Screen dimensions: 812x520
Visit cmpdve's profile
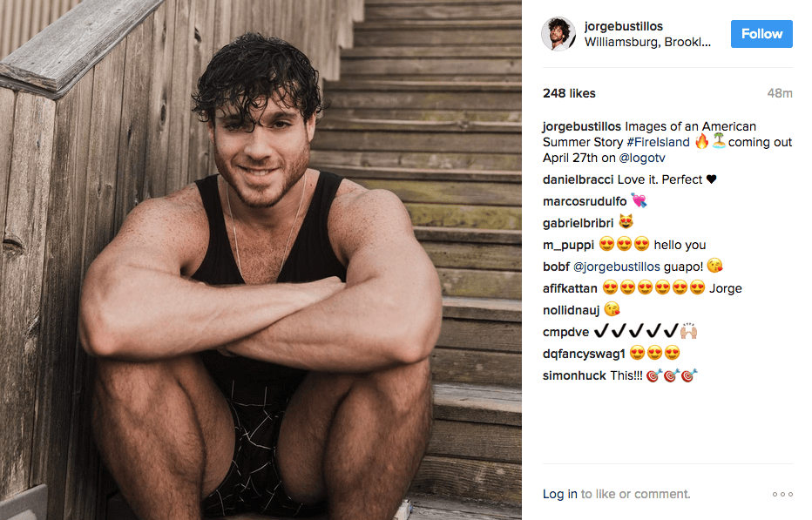pyautogui.click(x=566, y=332)
